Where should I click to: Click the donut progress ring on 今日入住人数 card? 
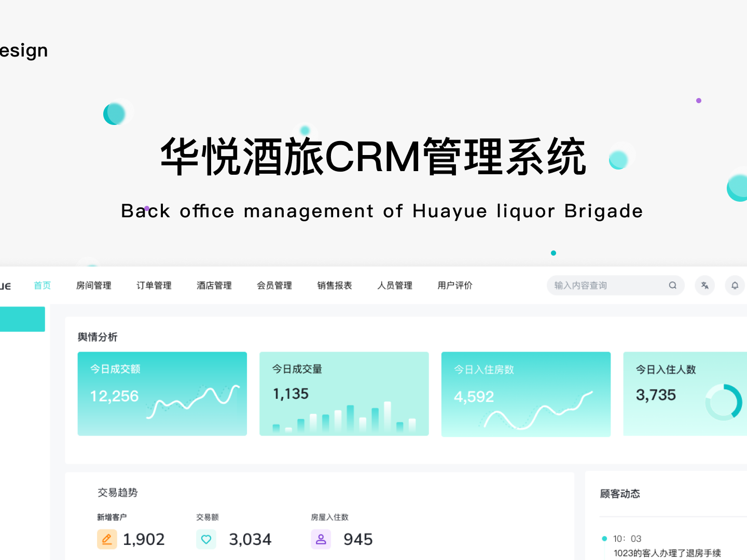725,402
